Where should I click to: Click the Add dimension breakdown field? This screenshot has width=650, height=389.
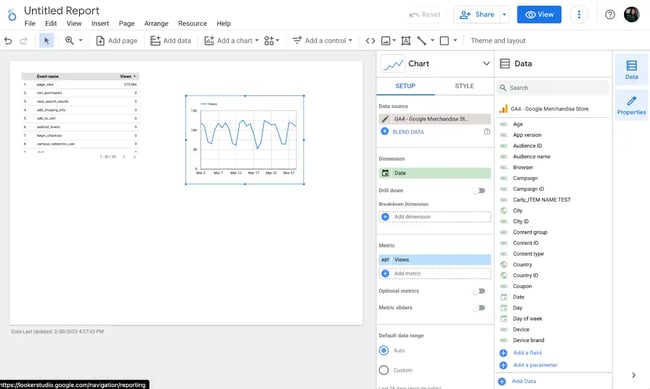tap(435, 217)
